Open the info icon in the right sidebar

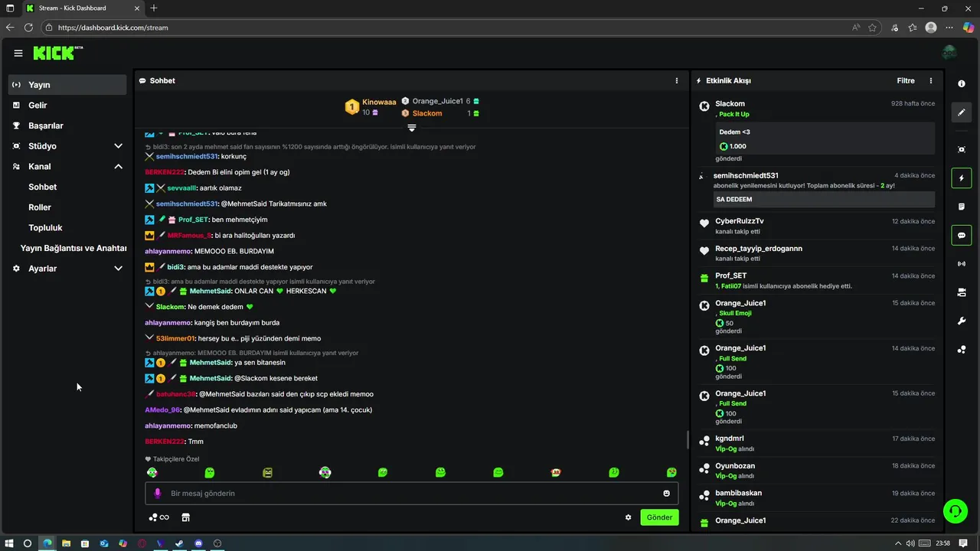coord(962,83)
